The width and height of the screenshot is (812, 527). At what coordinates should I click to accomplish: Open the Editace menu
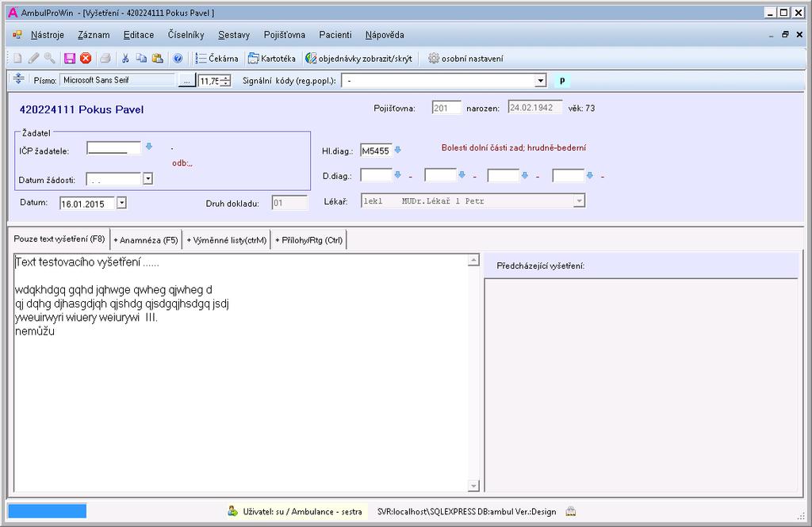[x=139, y=35]
